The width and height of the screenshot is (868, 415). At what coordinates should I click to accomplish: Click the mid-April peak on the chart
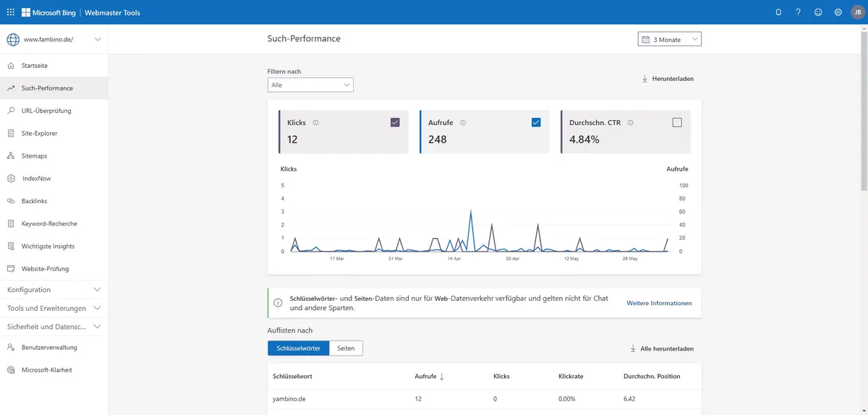[x=471, y=211]
